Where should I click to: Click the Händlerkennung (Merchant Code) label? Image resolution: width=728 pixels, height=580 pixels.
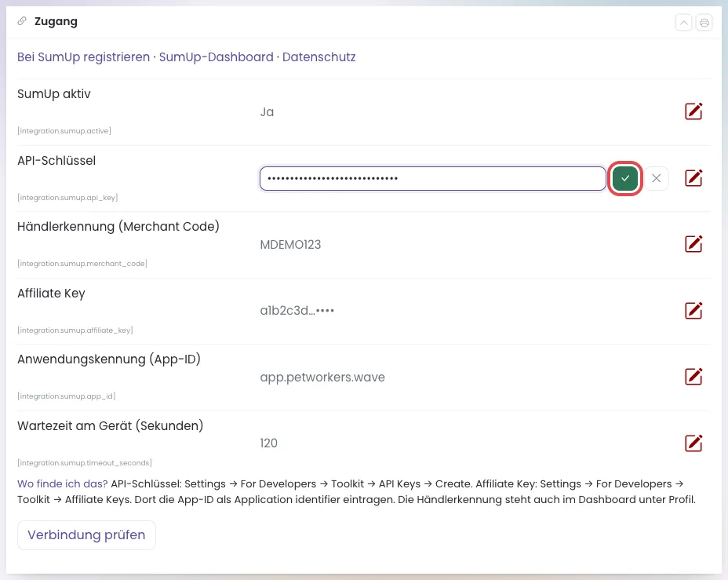click(118, 227)
